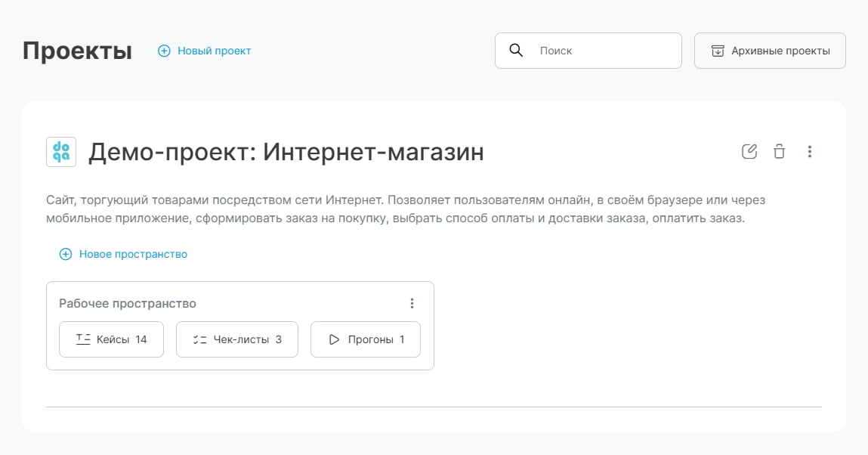Click the checklist icon on Чек-листы button
The width and height of the screenshot is (868, 455).
click(199, 339)
